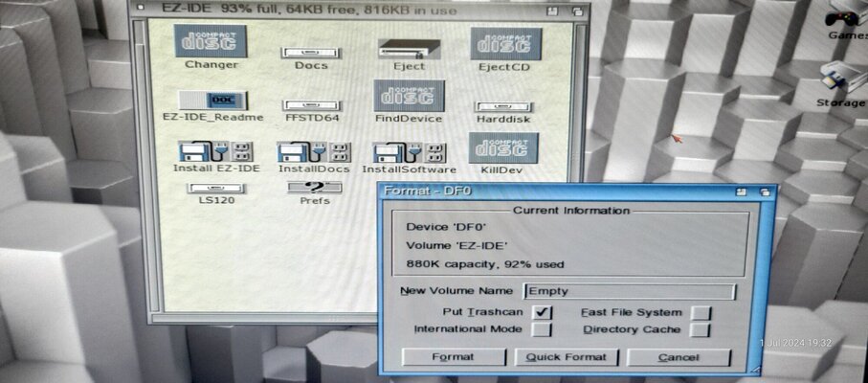Click the New Volume Name field
This screenshot has height=383, width=868.
[629, 291]
